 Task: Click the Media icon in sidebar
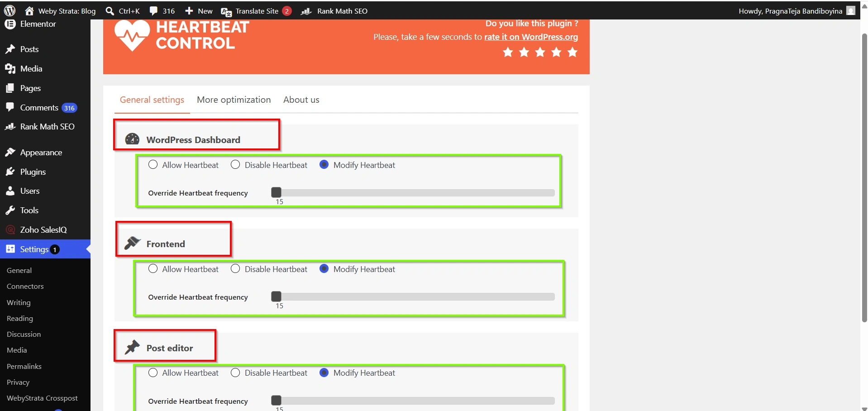tap(10, 69)
